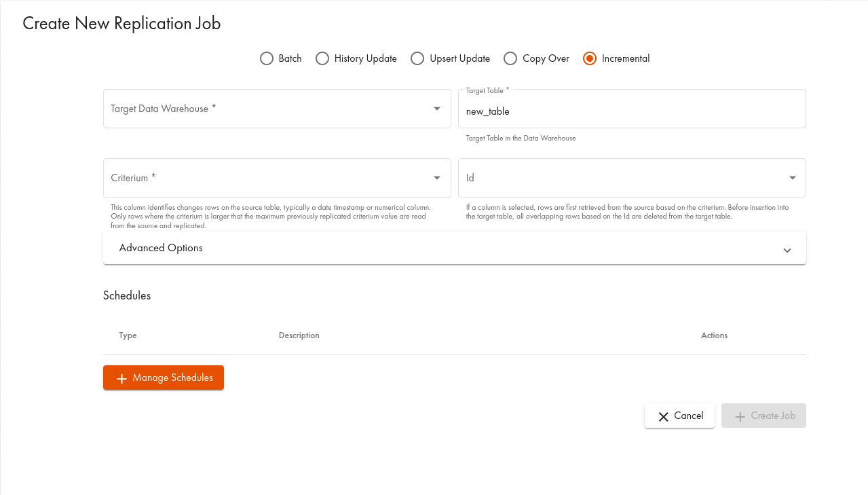Image resolution: width=868 pixels, height=495 pixels.
Task: Select the Batch replication mode
Action: (x=267, y=58)
